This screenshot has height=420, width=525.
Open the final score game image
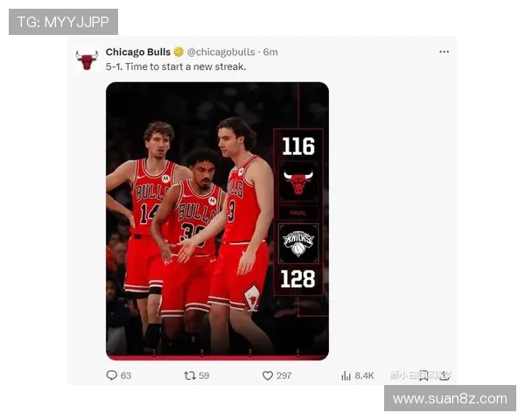click(x=217, y=221)
